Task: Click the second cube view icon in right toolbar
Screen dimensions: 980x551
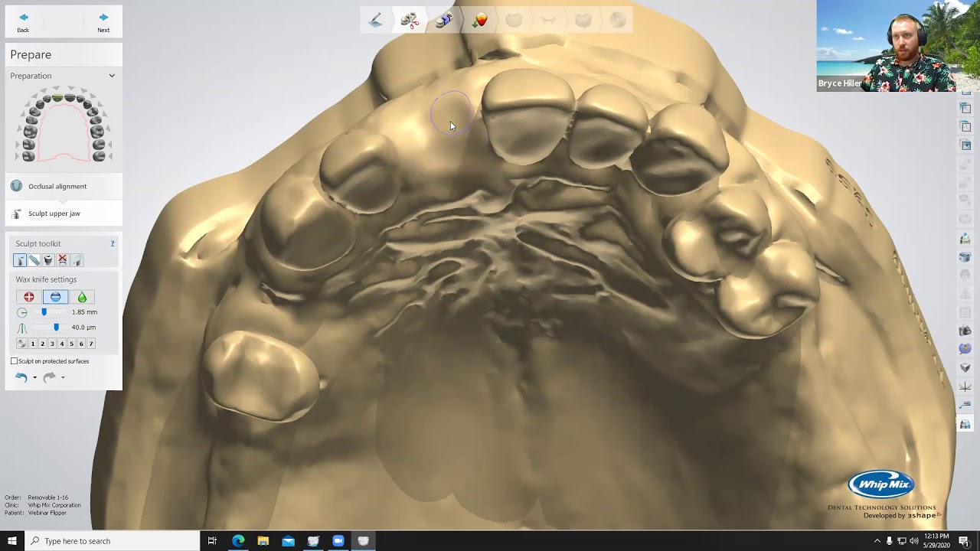Action: pyautogui.click(x=965, y=108)
